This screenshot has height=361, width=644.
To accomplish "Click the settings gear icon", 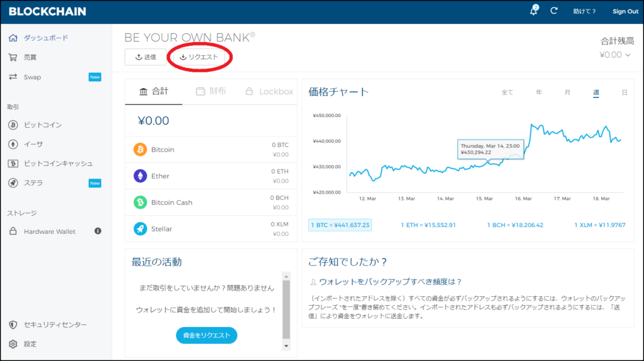I will pyautogui.click(x=13, y=344).
